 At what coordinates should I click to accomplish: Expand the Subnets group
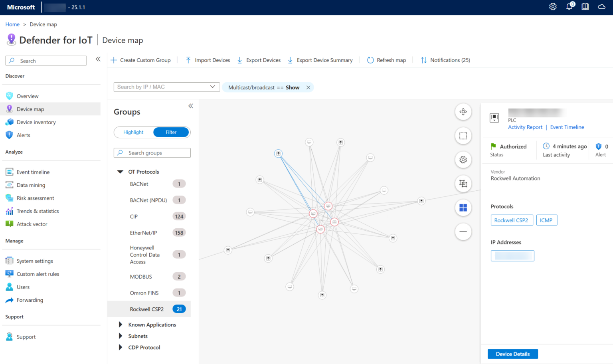point(120,336)
